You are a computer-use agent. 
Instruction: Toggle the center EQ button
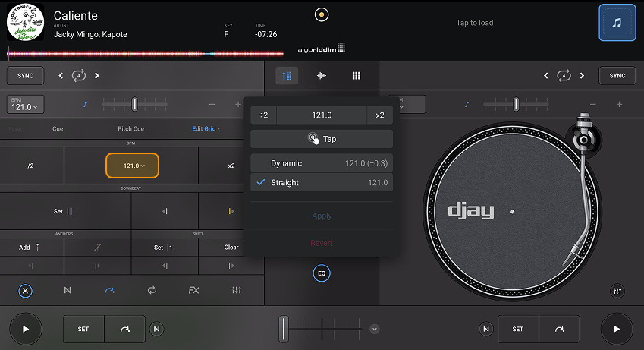pos(322,273)
